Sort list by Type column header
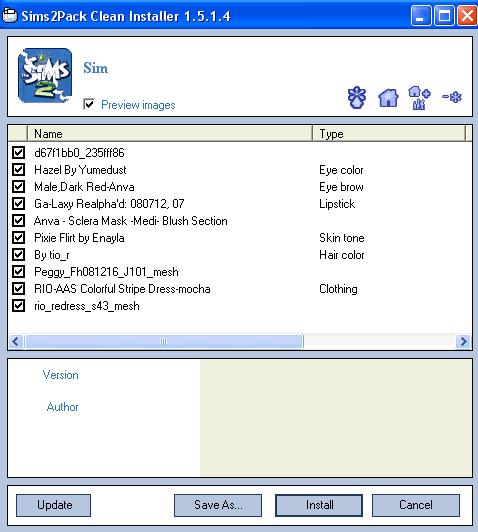Image resolution: width=478 pixels, height=532 pixels. (389, 134)
